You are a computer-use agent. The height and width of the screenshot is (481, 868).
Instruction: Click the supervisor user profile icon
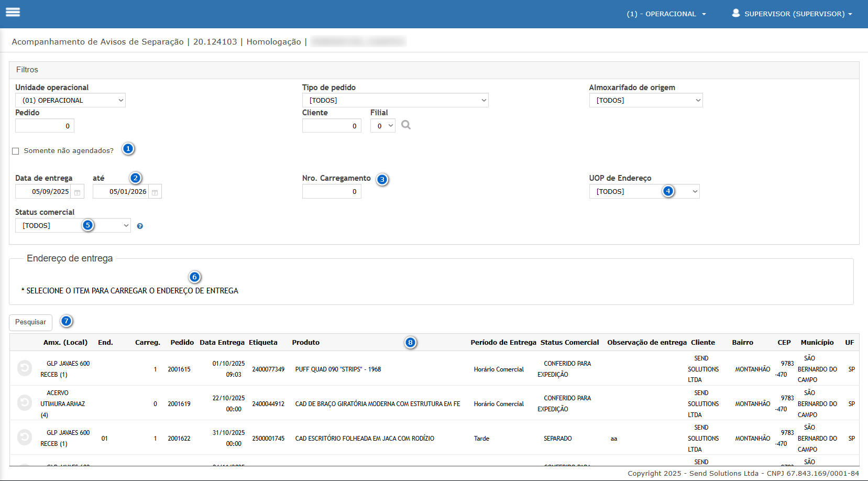(735, 13)
